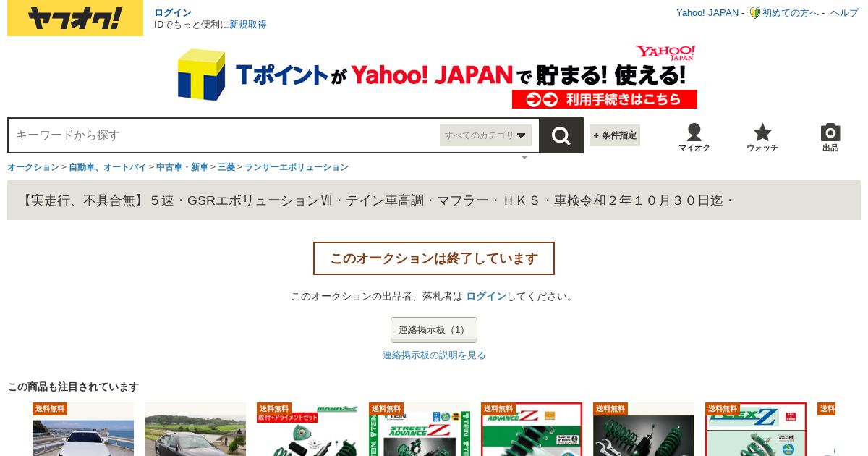Open the + 条件指定 search conditions button
The height and width of the screenshot is (456, 868).
[x=615, y=135]
